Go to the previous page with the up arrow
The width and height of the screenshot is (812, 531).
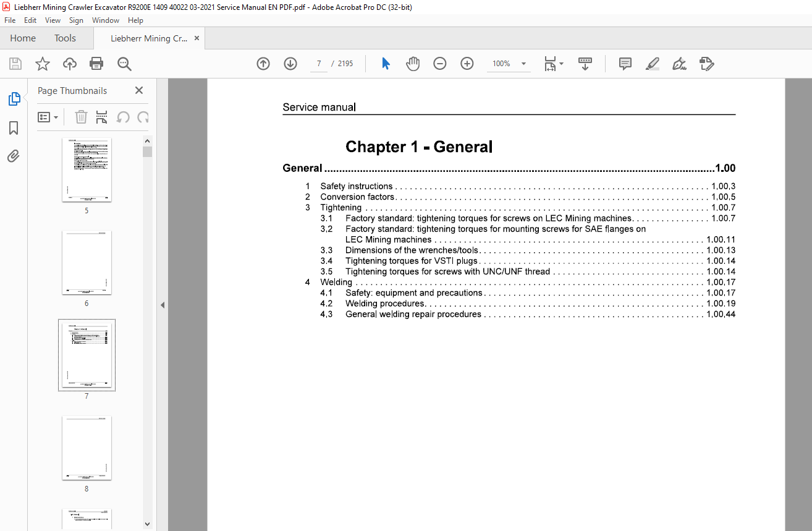pos(263,64)
